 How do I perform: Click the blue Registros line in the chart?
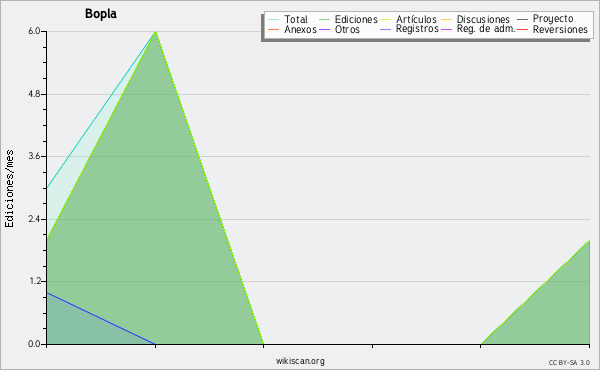[x=101, y=318]
